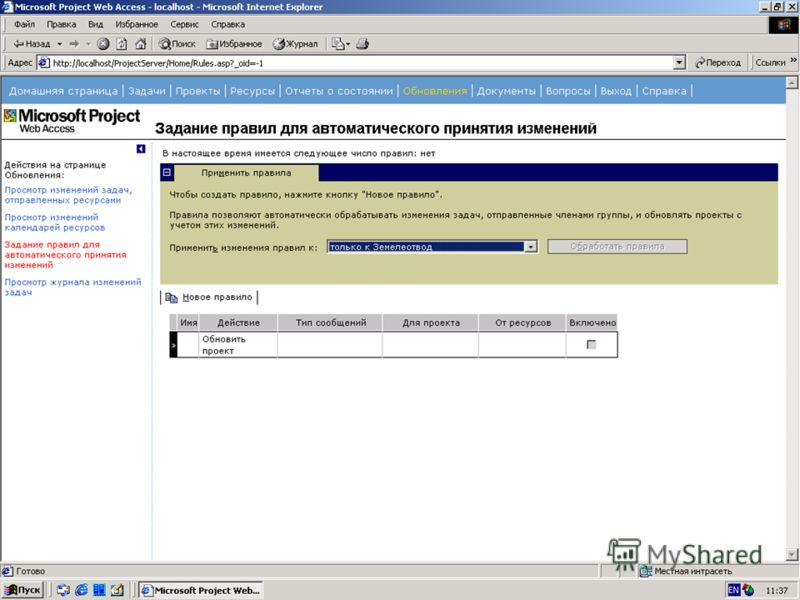Click the Имя column header

[x=188, y=322]
